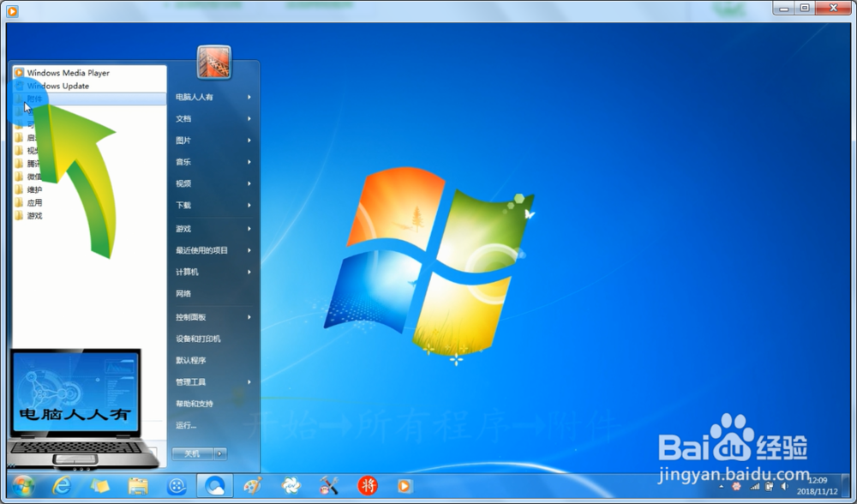Open the active blue cloud browser taskbar icon
Viewport: 857px width, 504px height.
215,486
